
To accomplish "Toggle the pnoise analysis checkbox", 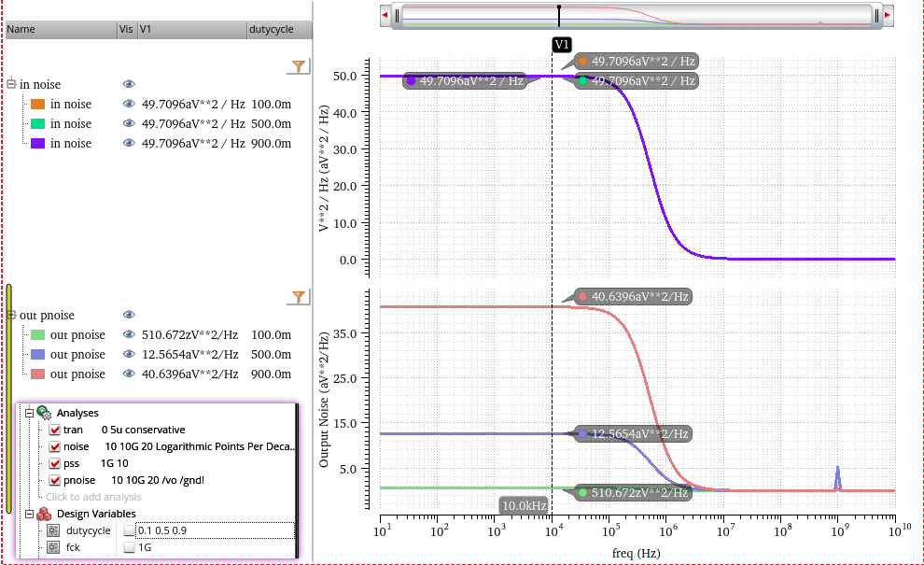I will (x=55, y=481).
